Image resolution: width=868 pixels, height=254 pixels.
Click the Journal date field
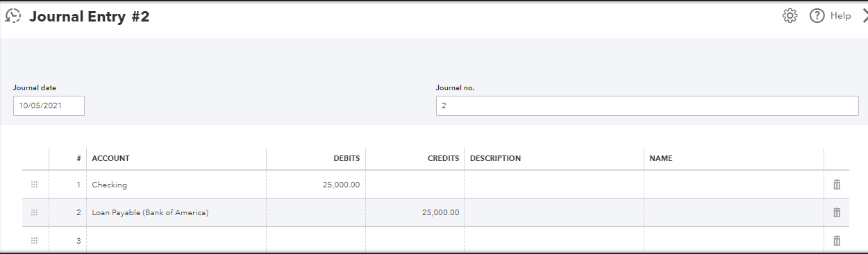tap(49, 105)
